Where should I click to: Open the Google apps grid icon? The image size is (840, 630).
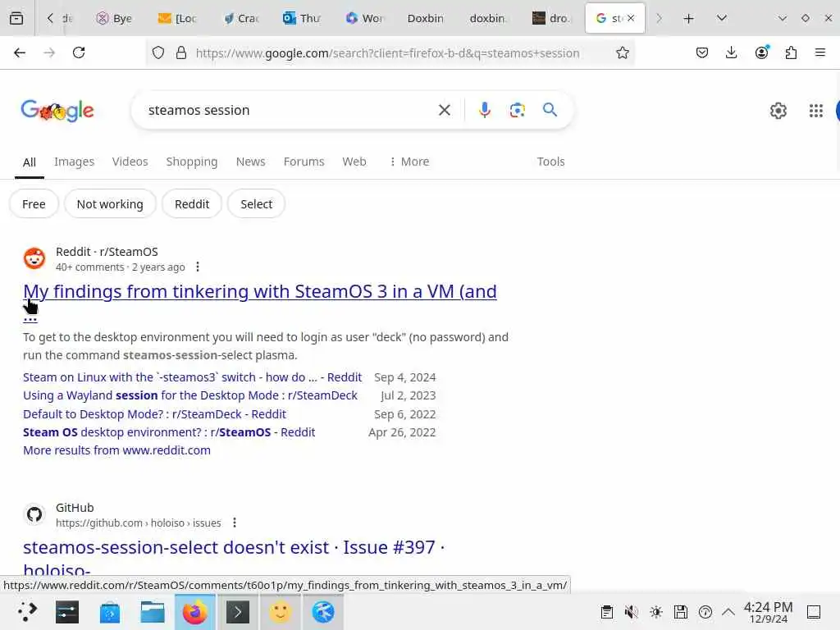pos(815,111)
